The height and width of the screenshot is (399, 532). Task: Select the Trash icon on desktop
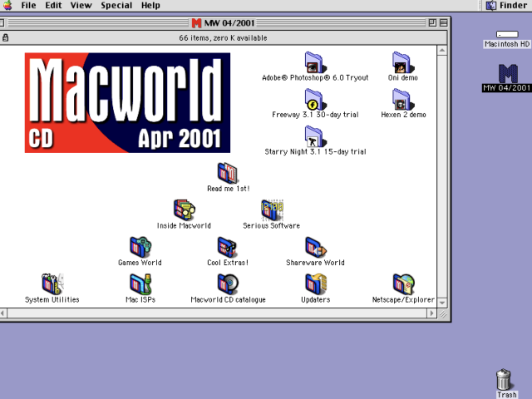click(x=504, y=379)
